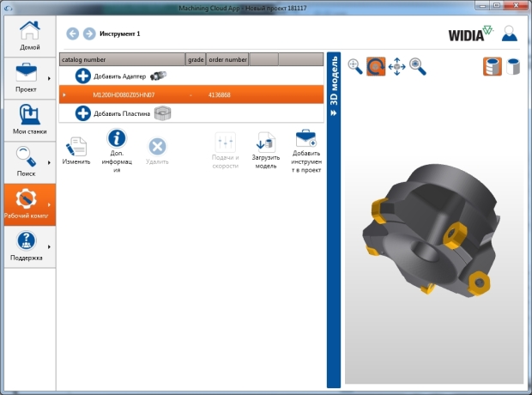Go to the Домой home screen
This screenshot has height=395, width=532.
[x=30, y=36]
